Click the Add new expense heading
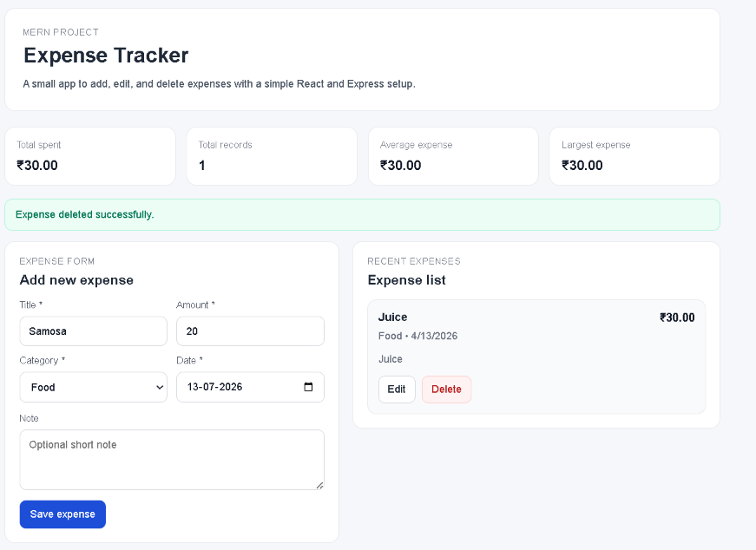This screenshot has height=550, width=756. pos(76,280)
